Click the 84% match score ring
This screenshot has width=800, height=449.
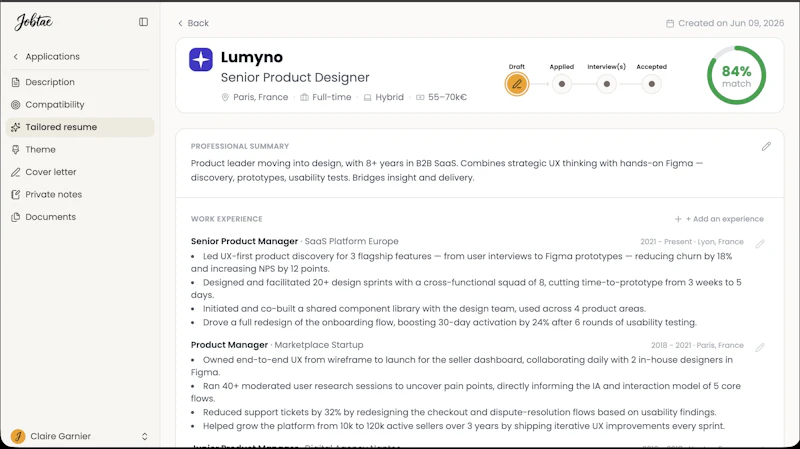736,76
